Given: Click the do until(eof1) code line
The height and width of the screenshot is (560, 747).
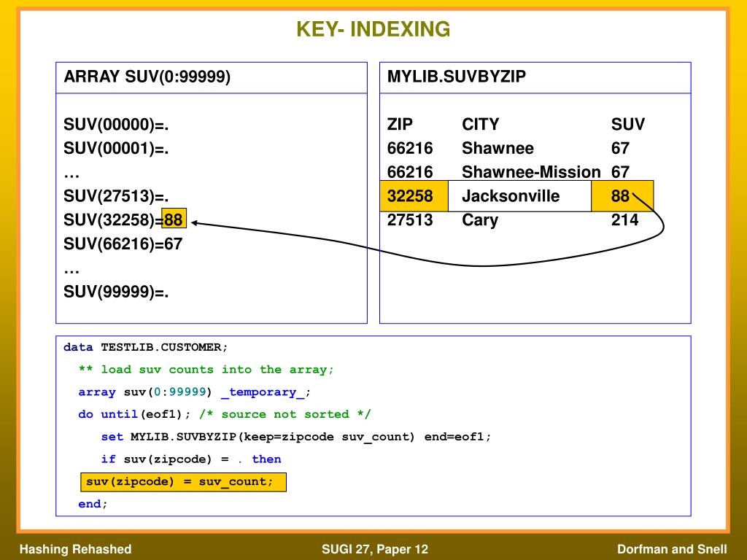Looking at the screenshot, I should (x=225, y=414).
